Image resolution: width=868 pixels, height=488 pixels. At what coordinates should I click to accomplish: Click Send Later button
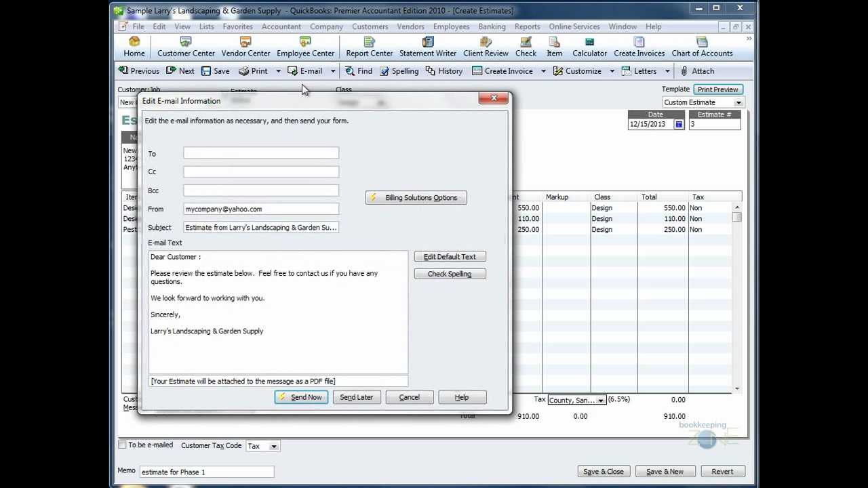[356, 397]
